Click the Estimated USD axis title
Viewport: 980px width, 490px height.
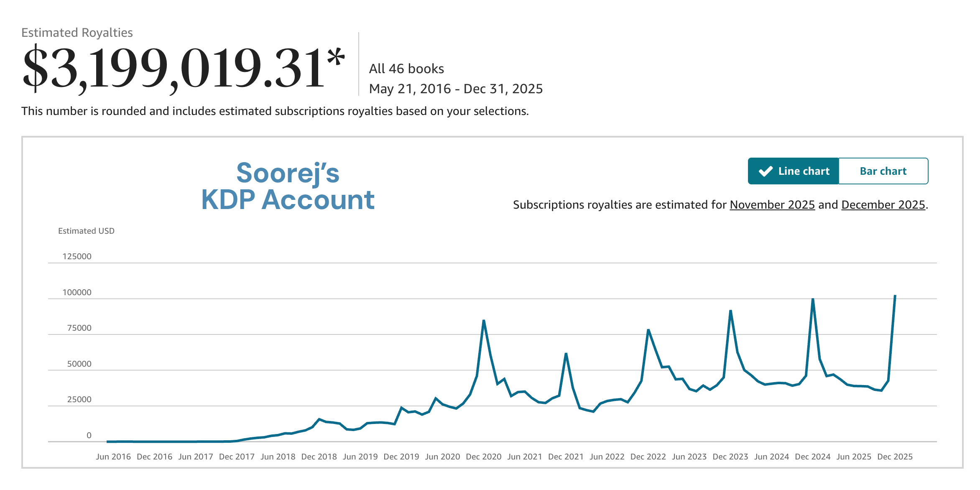[x=86, y=231]
